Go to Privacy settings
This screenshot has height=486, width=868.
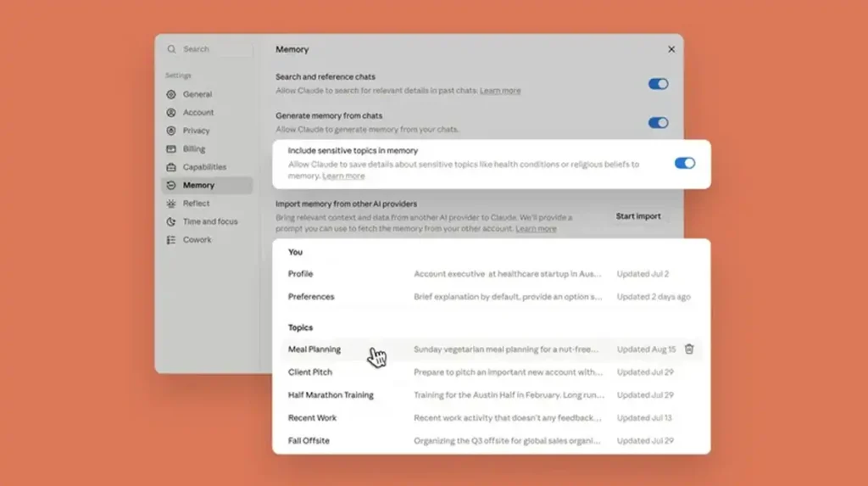click(207, 131)
